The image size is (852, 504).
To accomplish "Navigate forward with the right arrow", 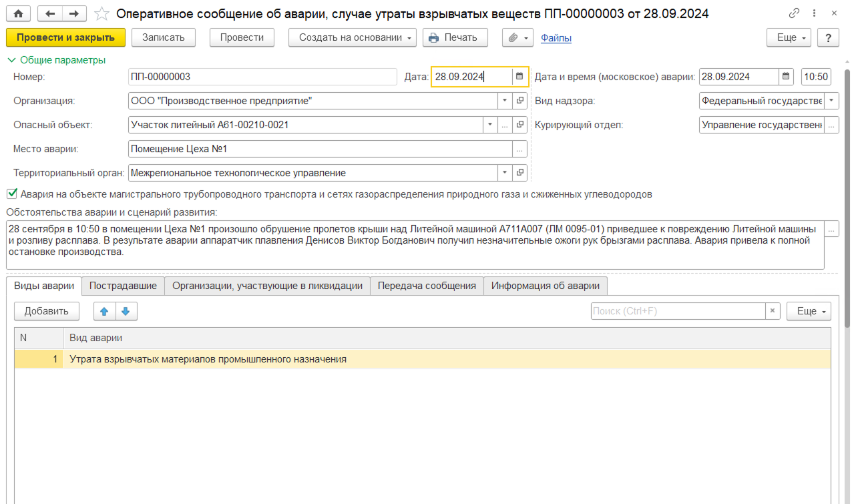I will [74, 13].
